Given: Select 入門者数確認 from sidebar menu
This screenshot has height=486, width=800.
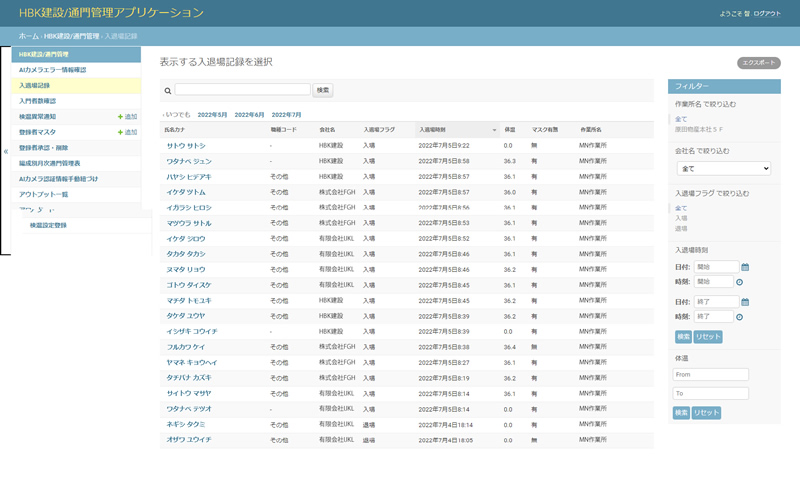Looking at the screenshot, I should (x=38, y=101).
